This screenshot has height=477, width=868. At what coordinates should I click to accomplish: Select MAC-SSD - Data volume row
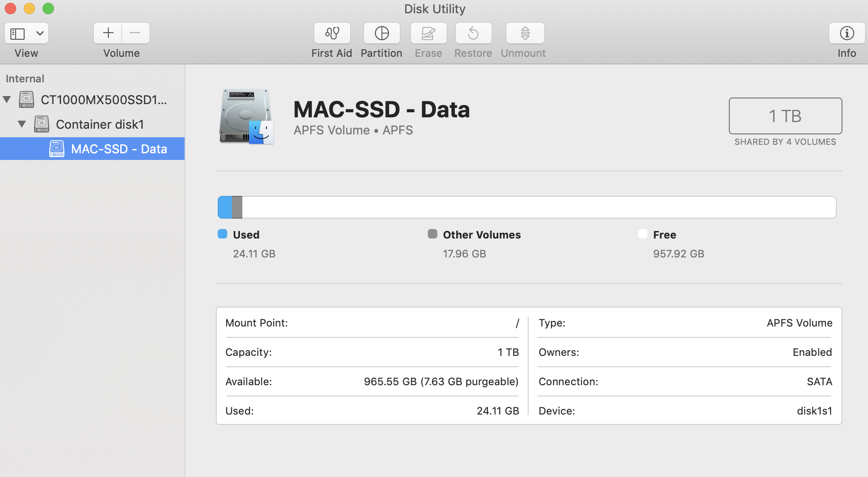coord(92,149)
